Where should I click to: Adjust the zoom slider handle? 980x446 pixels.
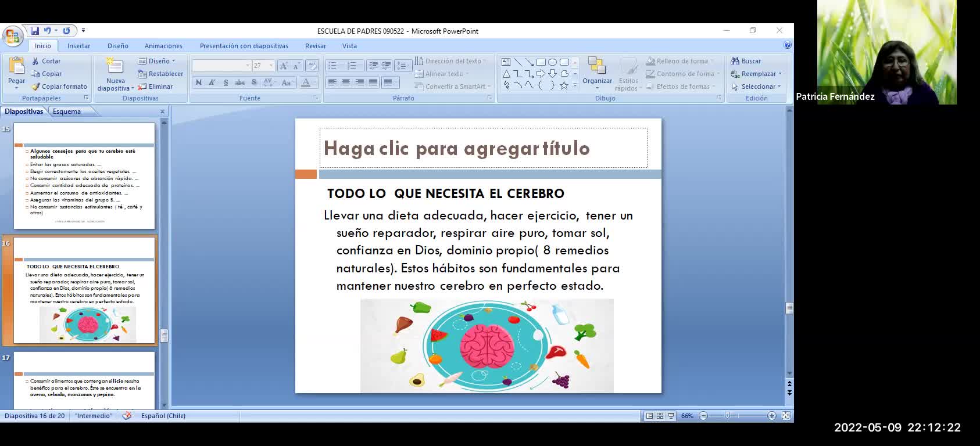click(727, 416)
